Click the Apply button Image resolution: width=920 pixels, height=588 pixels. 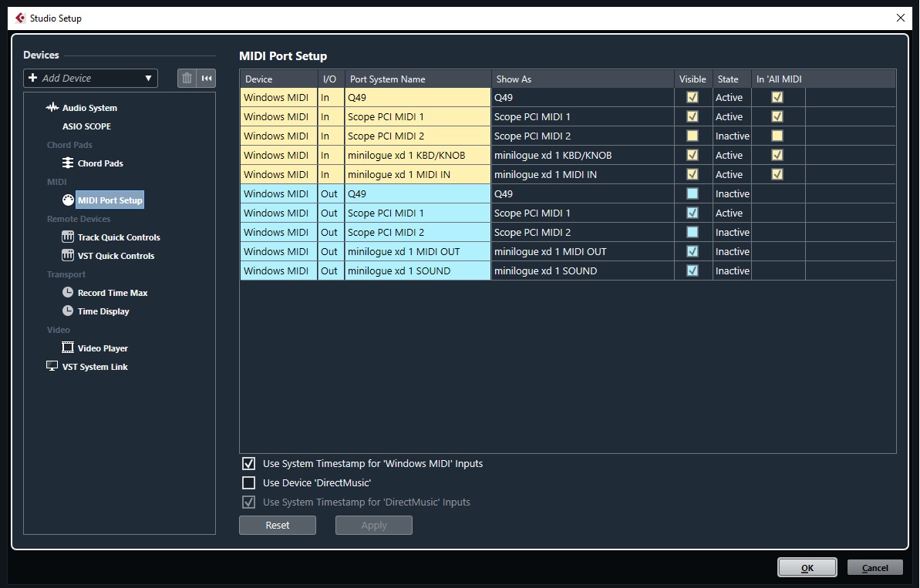[374, 526]
